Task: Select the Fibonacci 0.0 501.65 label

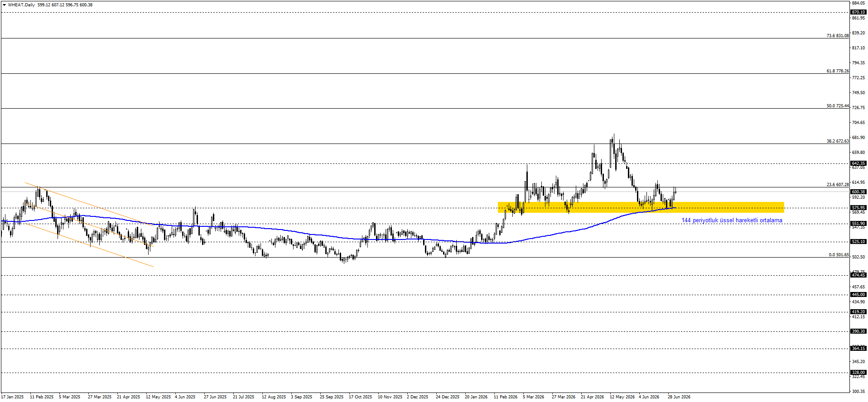Action: click(839, 255)
